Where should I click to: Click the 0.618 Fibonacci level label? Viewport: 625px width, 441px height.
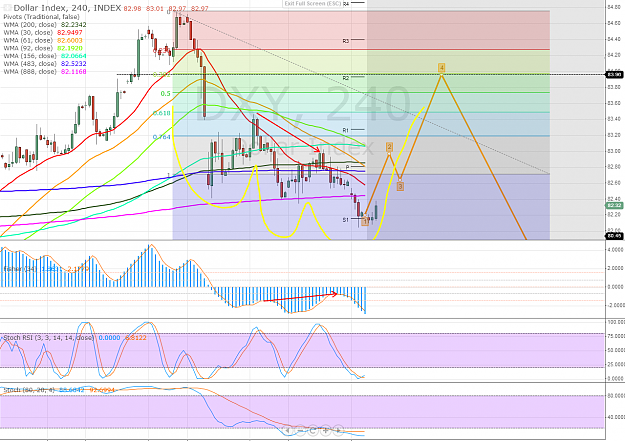pyautogui.click(x=162, y=113)
